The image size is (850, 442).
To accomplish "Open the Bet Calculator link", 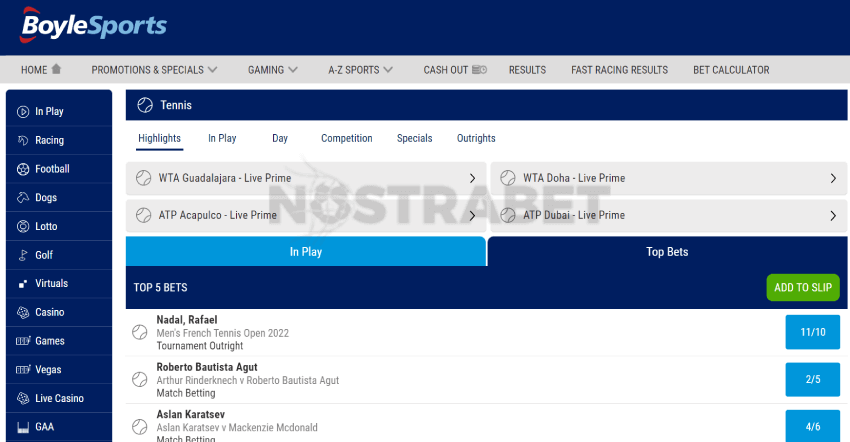I will click(x=731, y=70).
